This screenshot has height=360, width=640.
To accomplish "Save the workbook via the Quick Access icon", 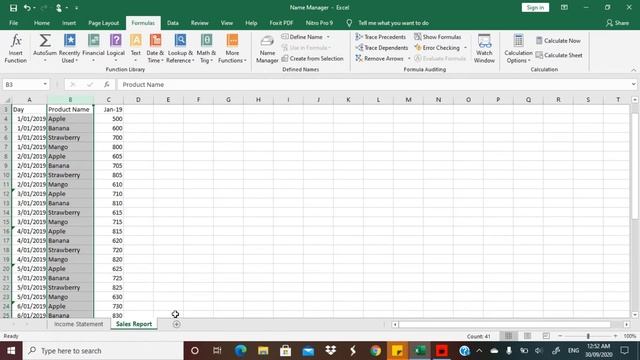I will pos(13,7).
